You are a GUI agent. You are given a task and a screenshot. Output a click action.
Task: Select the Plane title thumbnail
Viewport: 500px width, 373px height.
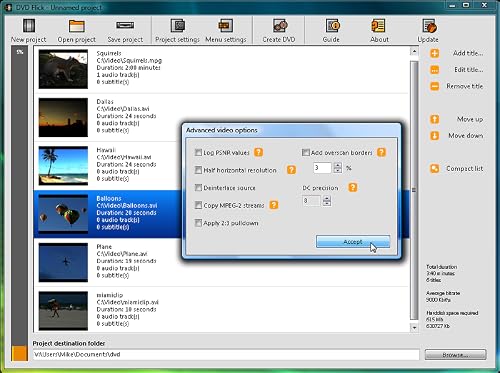[x=63, y=262]
